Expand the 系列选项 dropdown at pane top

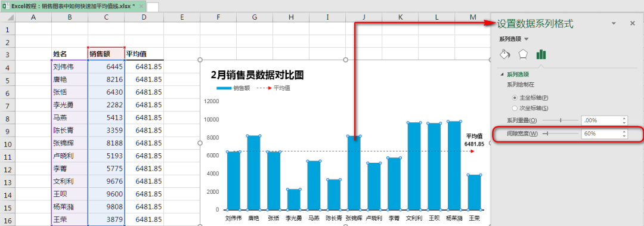point(527,39)
